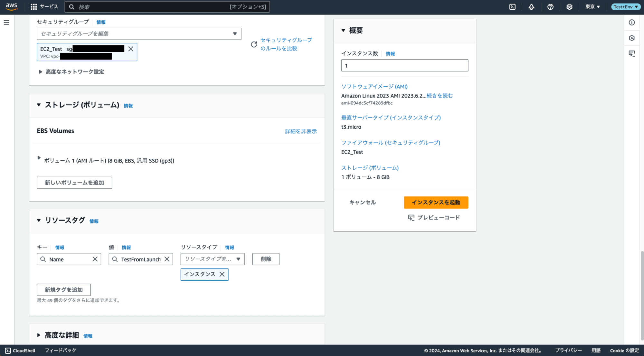Refresh the security group list
Screen dimensions: 644x356
(254, 44)
